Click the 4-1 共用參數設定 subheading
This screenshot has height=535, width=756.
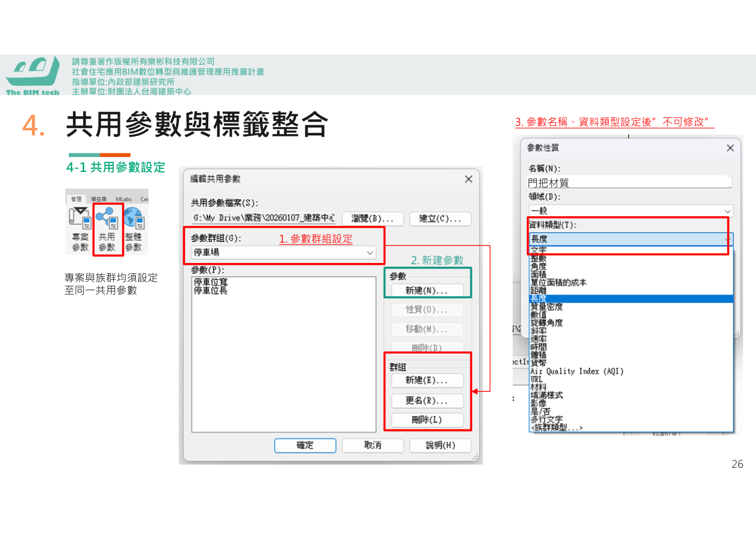116,167
